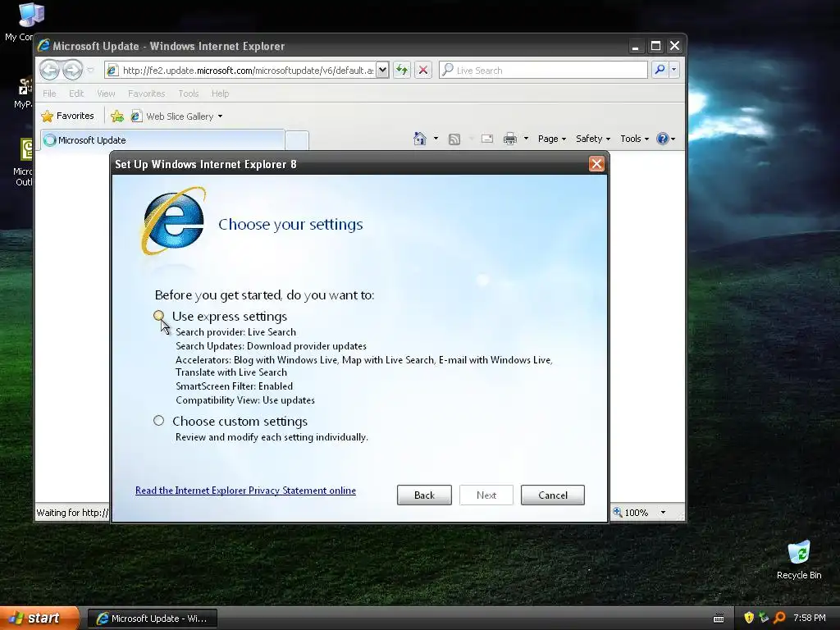Select Use express settings radio button
The height and width of the screenshot is (630, 840).
point(158,316)
